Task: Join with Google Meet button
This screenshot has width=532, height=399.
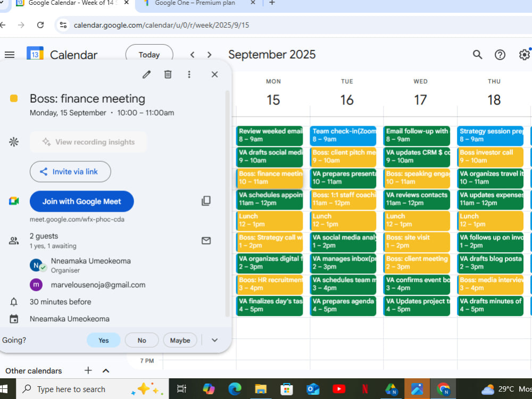Action: (x=82, y=201)
